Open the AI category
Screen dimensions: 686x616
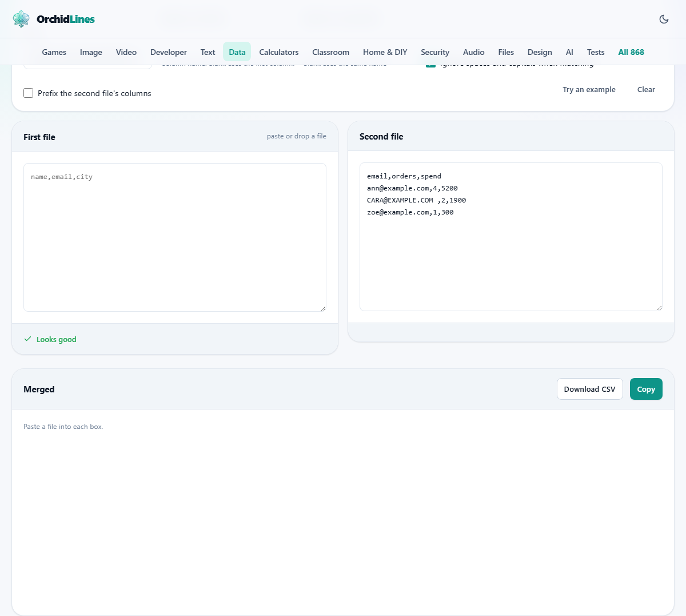(x=569, y=52)
